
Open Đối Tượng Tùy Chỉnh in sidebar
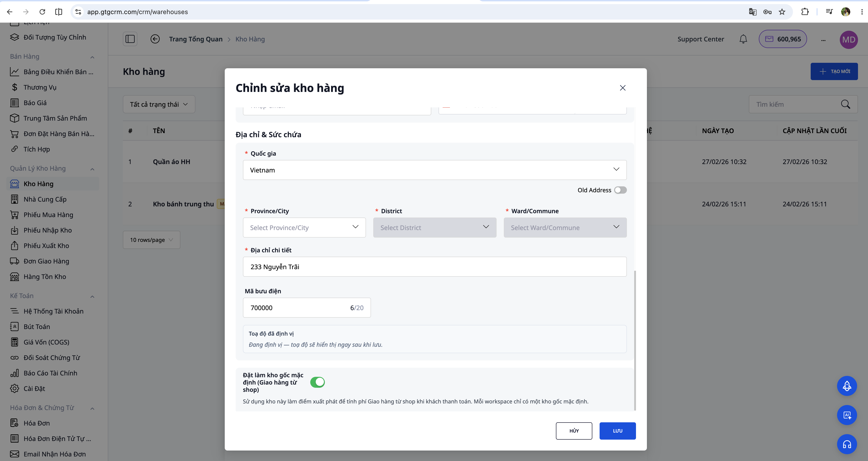pyautogui.click(x=53, y=37)
